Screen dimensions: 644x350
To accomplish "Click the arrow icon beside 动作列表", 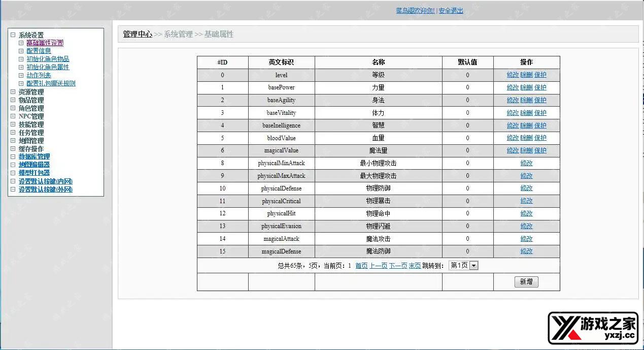I will (21, 75).
